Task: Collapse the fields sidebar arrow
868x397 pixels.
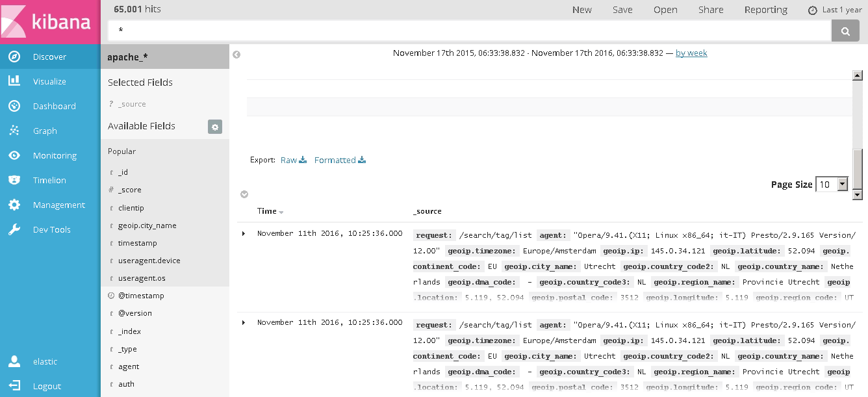Action: coord(236,55)
